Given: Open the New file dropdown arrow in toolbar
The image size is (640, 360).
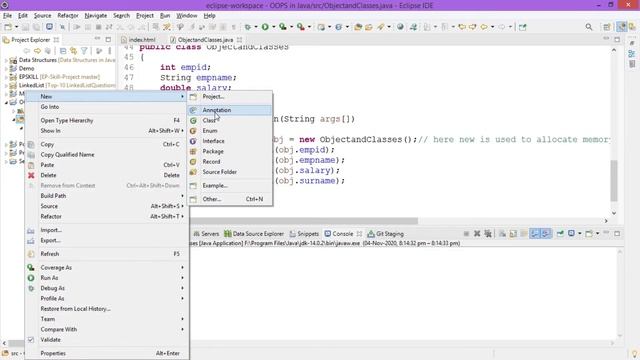Looking at the screenshot, I should (x=16, y=27).
